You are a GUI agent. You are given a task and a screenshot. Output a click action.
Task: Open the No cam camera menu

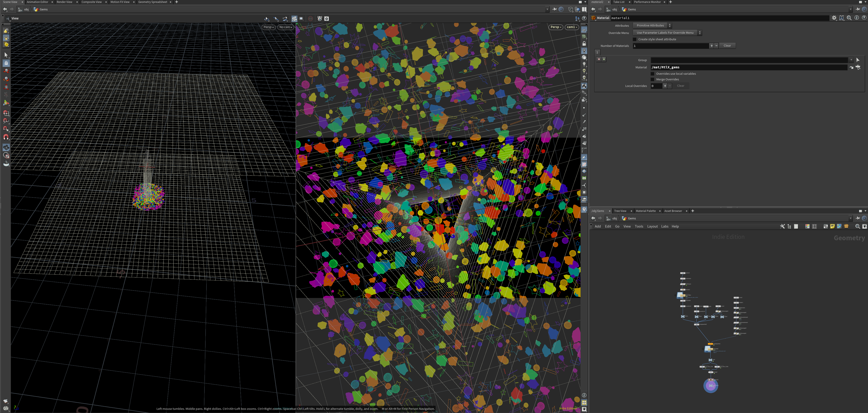pos(285,27)
